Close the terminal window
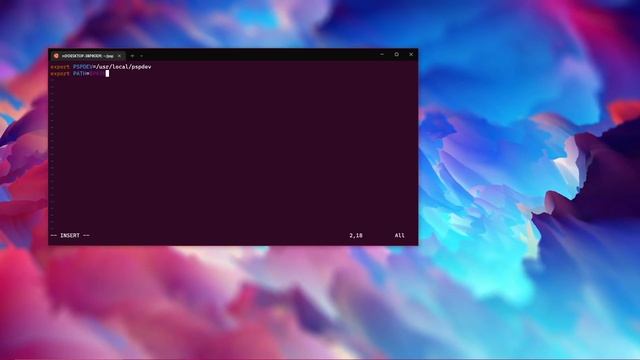 pyautogui.click(x=411, y=54)
